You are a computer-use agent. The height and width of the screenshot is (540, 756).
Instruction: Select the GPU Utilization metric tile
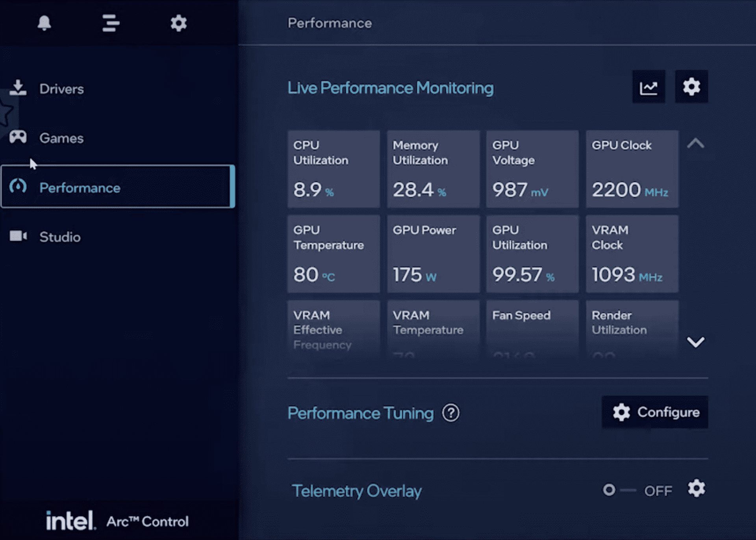pos(530,254)
